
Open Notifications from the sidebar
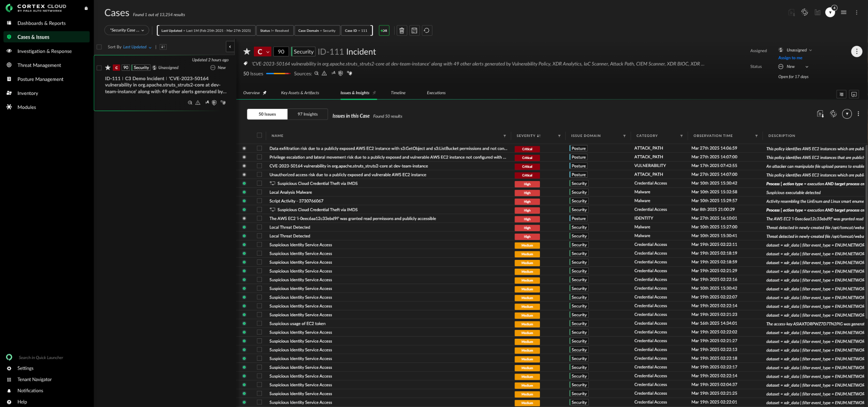click(30, 391)
